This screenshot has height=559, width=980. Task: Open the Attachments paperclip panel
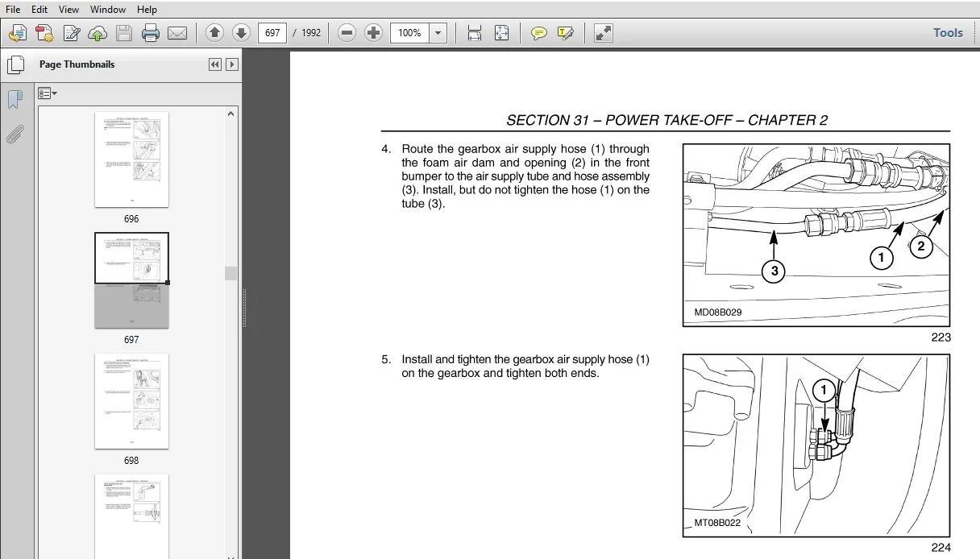(15, 134)
